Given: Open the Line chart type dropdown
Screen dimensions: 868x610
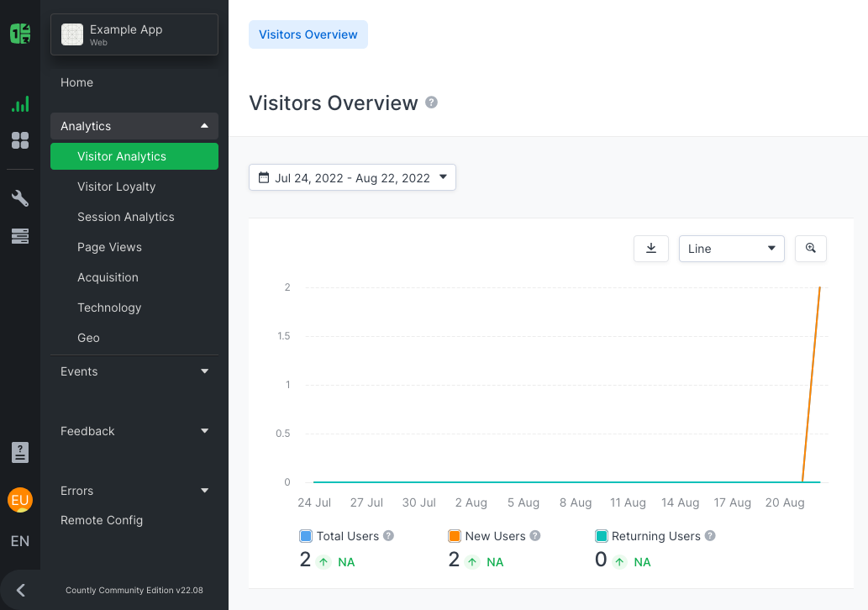Looking at the screenshot, I should [731, 249].
